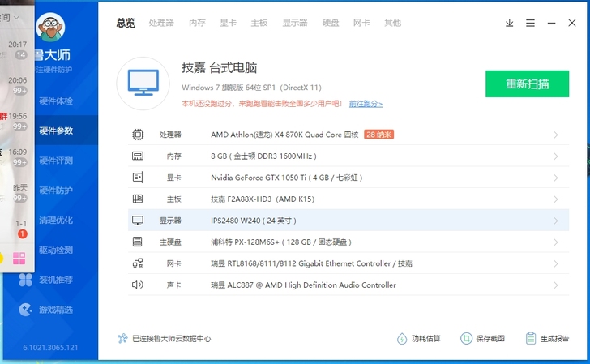590x364 pixels.
Task: Click the ALC887 audio controller text
Action: 303,285
